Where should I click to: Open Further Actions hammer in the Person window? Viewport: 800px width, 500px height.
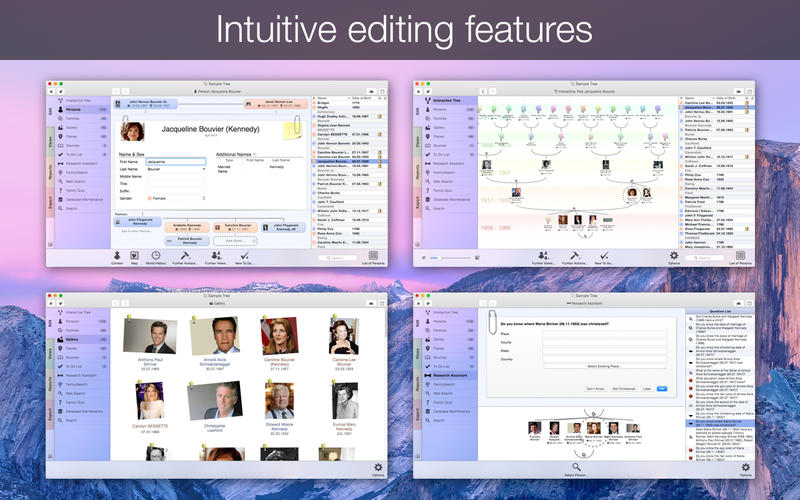coord(185,257)
